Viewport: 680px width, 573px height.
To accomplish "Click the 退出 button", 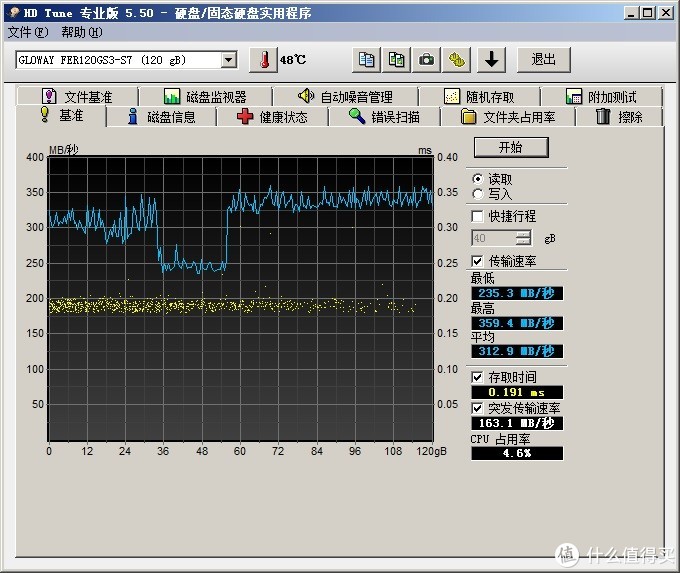I will pos(544,59).
